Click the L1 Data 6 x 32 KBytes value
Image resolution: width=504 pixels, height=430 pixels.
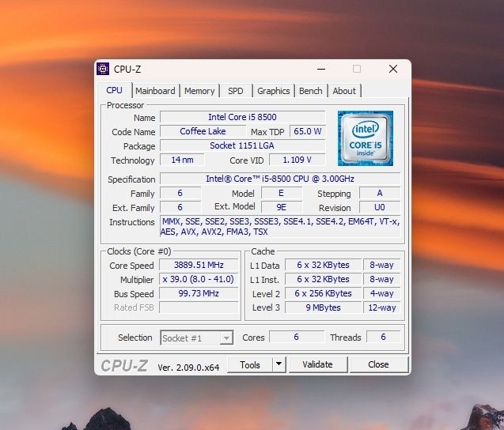[323, 265]
